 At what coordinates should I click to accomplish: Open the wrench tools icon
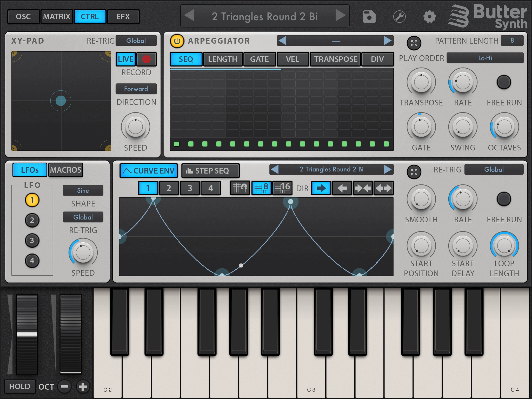tap(399, 17)
